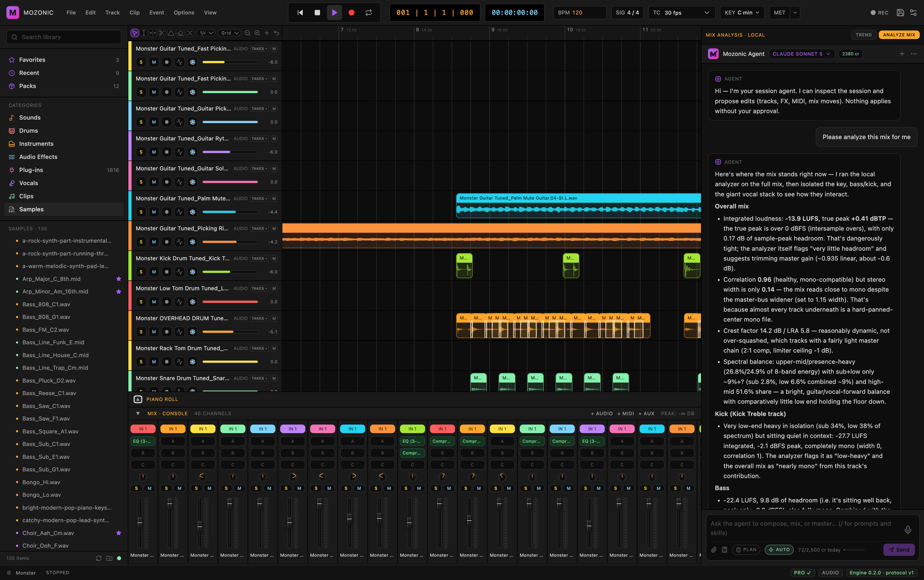Open automation icon on Palm Mute track
Image resolution: width=924 pixels, height=580 pixels.
coord(179,212)
